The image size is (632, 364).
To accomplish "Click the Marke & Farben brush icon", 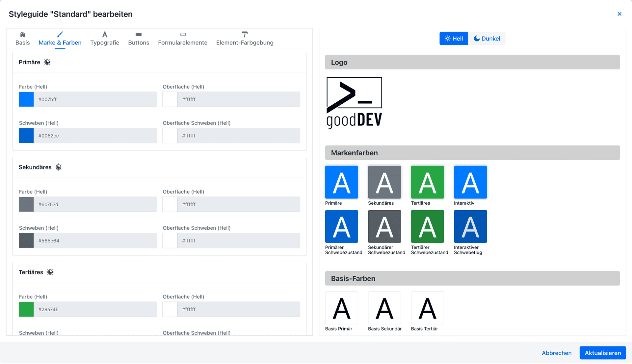I will pos(60,35).
